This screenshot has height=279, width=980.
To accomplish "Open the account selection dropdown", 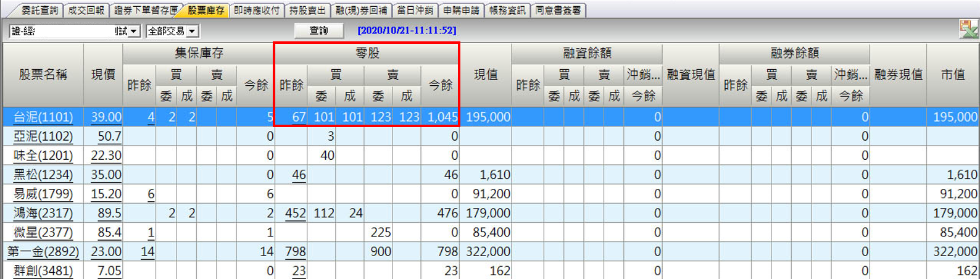I will 135,31.
